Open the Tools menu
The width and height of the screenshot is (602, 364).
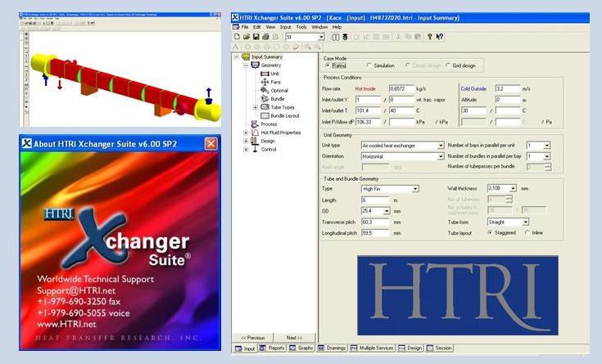coord(301,27)
